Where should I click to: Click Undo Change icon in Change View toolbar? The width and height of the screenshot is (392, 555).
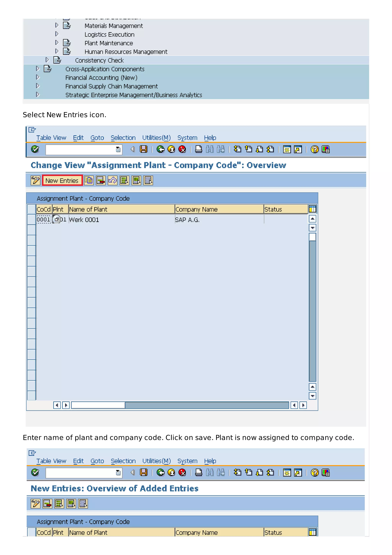click(113, 180)
